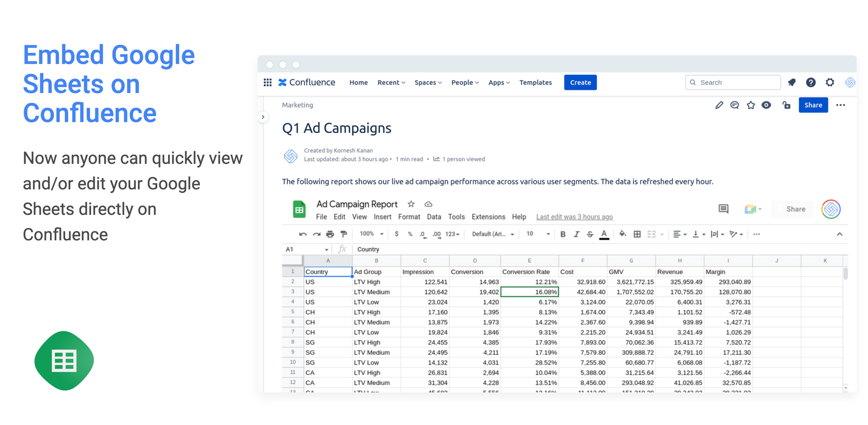This screenshot has width=868, height=425.
Task: Collapse the Sheets menu header
Action: coord(840,234)
